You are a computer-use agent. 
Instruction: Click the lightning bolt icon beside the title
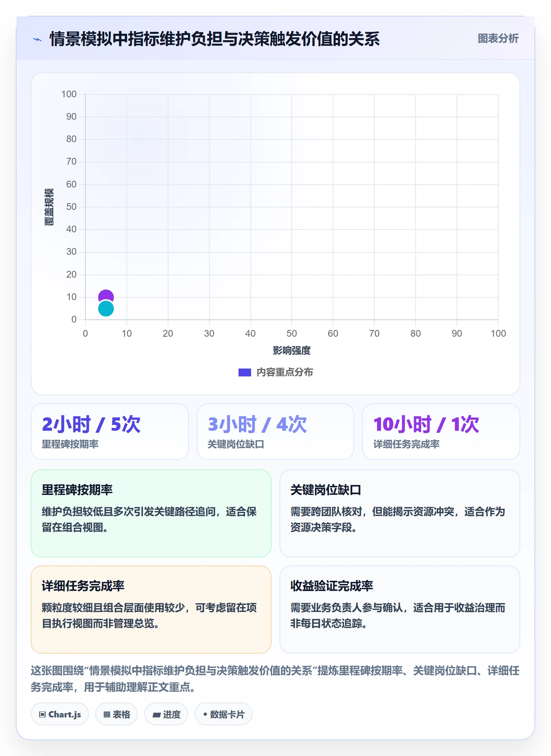coord(37,39)
